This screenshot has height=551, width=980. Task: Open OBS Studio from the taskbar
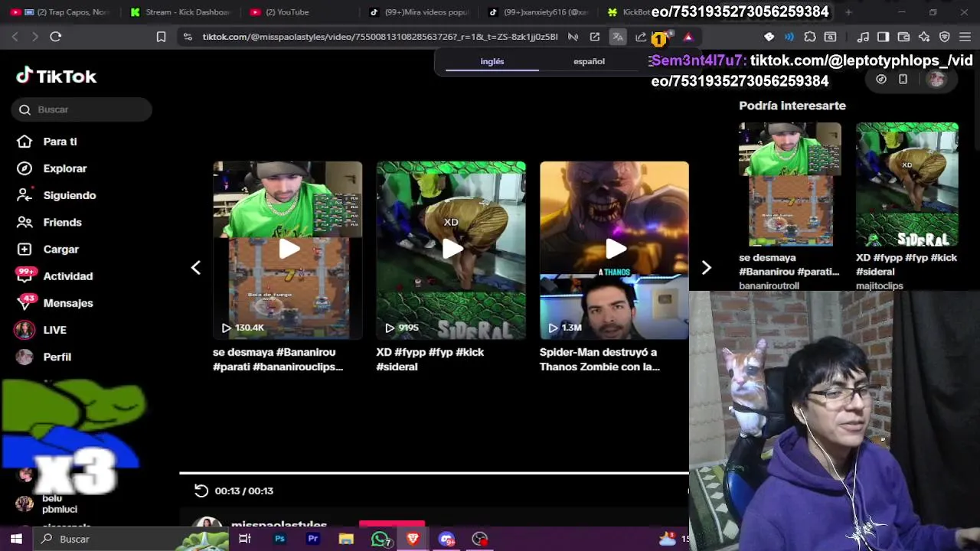480,539
